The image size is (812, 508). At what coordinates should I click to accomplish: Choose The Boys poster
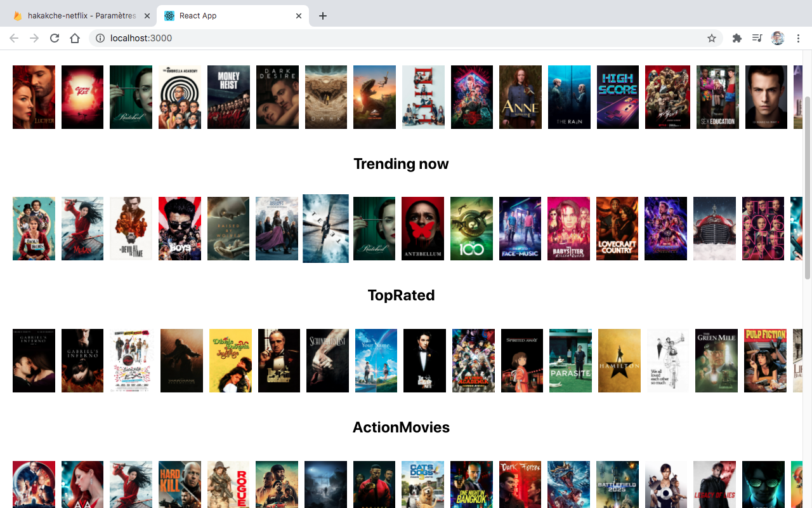coord(180,229)
